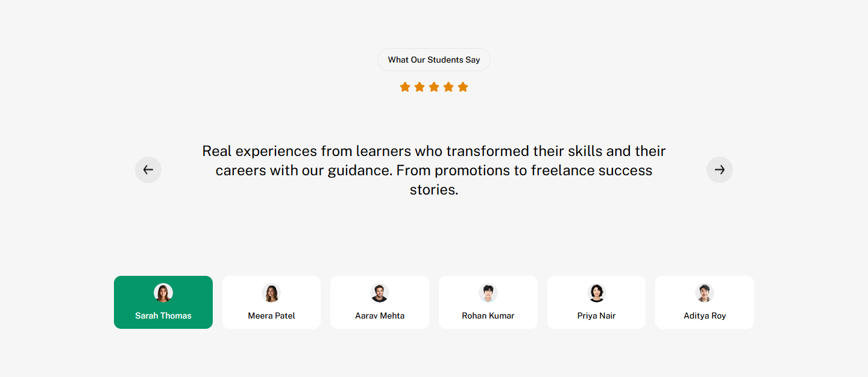Click the fourth rating star
The height and width of the screenshot is (377, 868).
pyautogui.click(x=448, y=87)
